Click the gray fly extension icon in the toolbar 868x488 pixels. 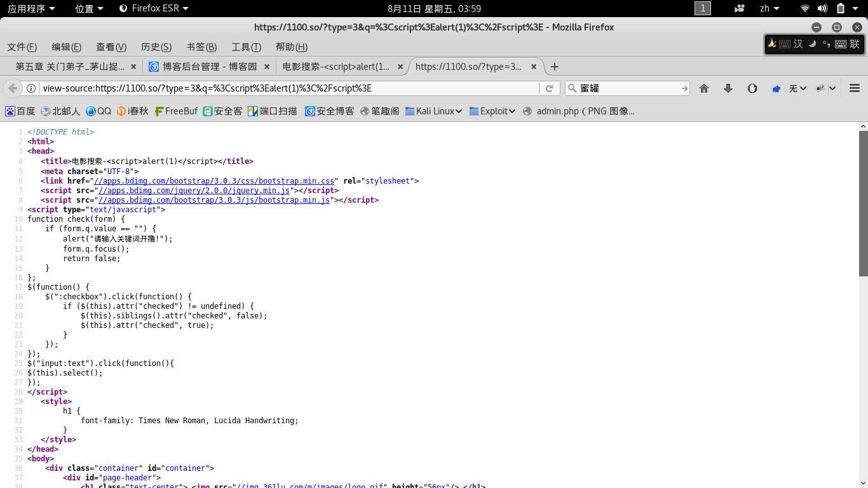pos(820,88)
